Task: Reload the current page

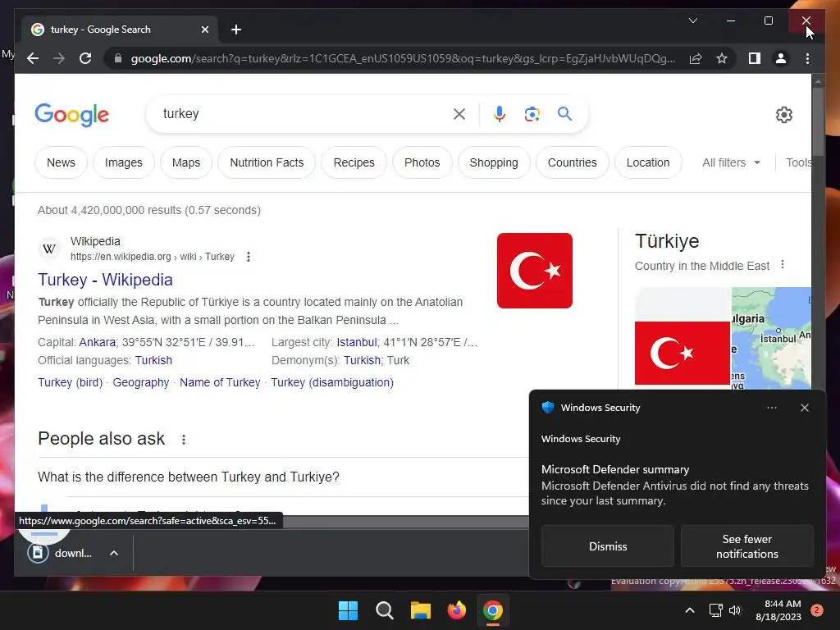Action: point(85,58)
